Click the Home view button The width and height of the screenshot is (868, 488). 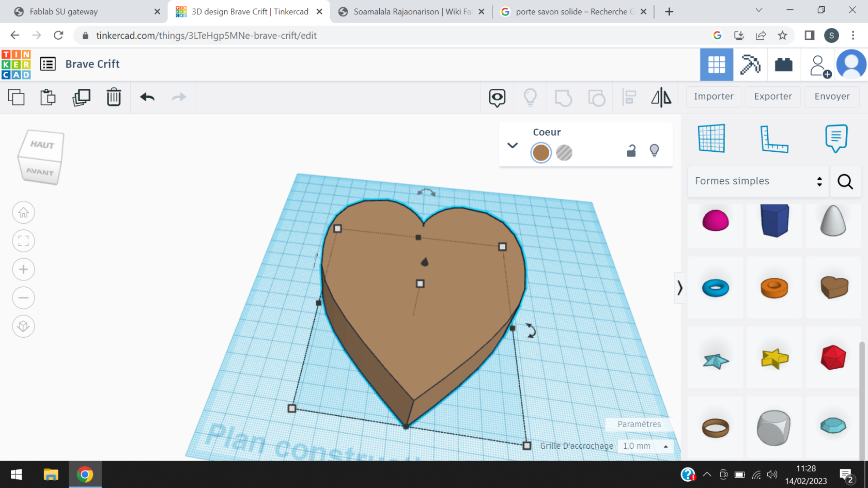pyautogui.click(x=23, y=213)
